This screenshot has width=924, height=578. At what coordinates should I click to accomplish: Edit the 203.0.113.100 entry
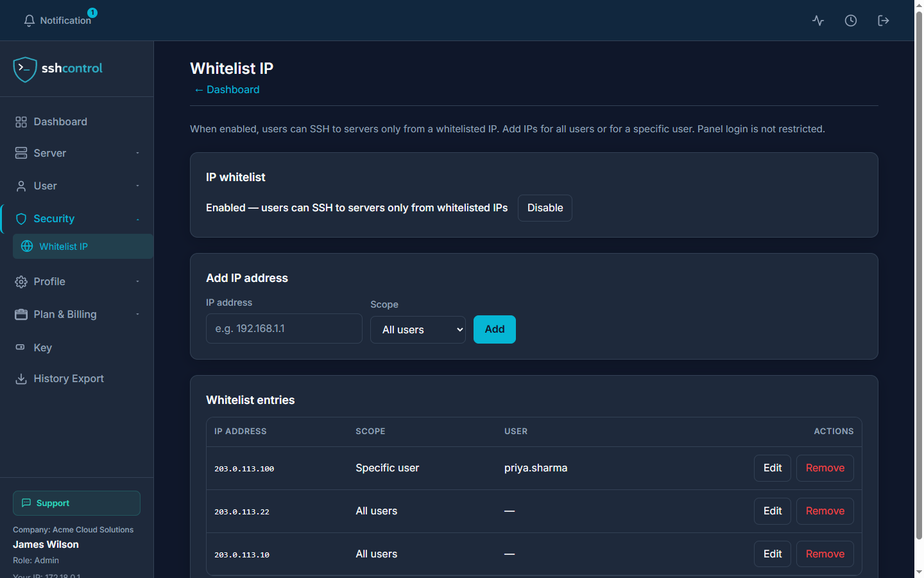pyautogui.click(x=773, y=468)
